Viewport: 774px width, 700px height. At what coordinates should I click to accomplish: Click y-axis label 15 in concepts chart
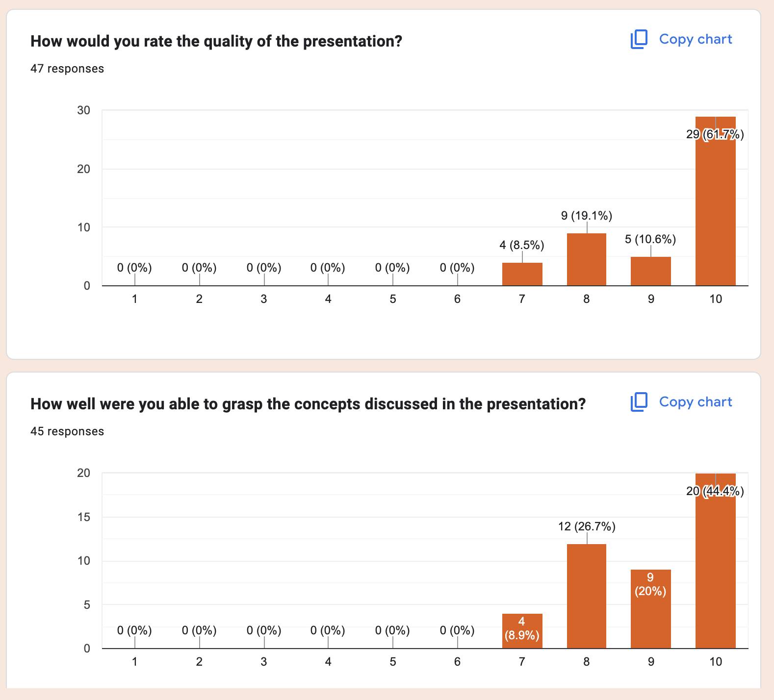pos(84,517)
